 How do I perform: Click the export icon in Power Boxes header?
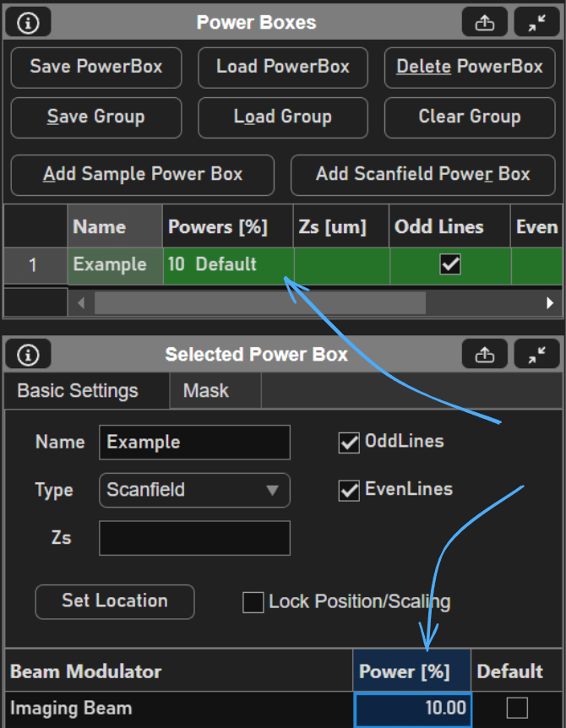[x=485, y=23]
